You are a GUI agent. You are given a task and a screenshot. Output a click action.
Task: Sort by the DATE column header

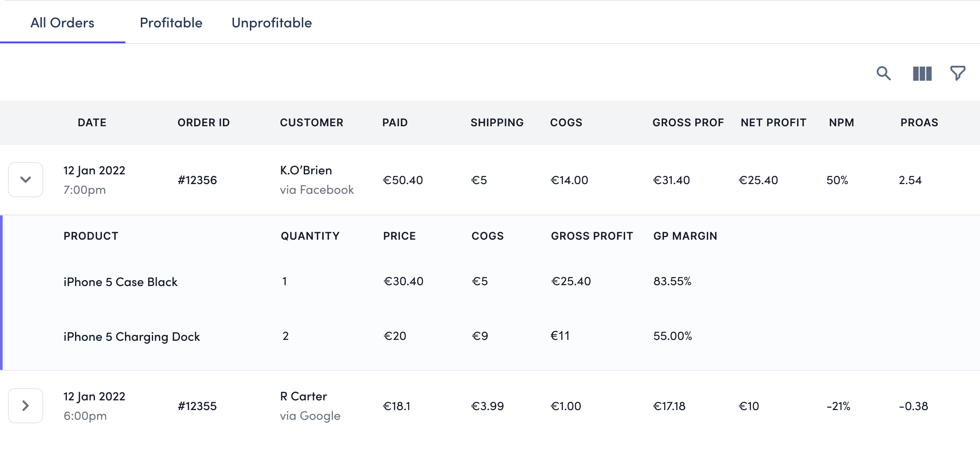[x=92, y=123]
